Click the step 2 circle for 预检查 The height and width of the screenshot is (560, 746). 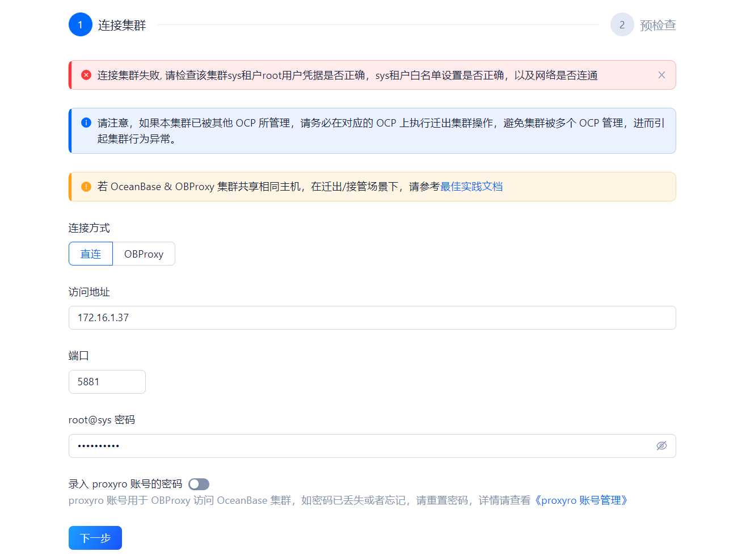click(x=622, y=24)
